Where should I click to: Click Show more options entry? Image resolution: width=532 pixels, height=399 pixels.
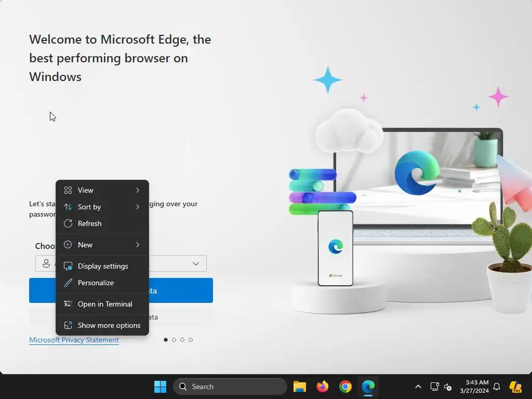(x=102, y=325)
